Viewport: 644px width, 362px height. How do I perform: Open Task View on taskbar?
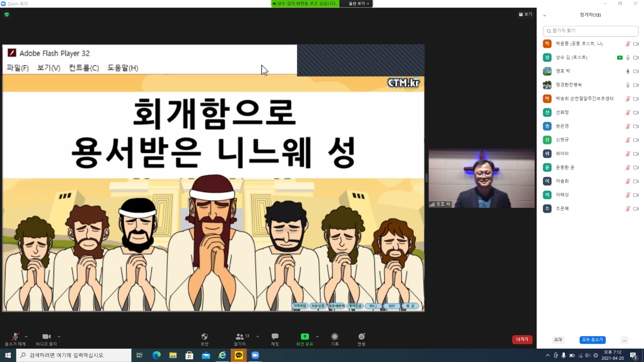140,355
